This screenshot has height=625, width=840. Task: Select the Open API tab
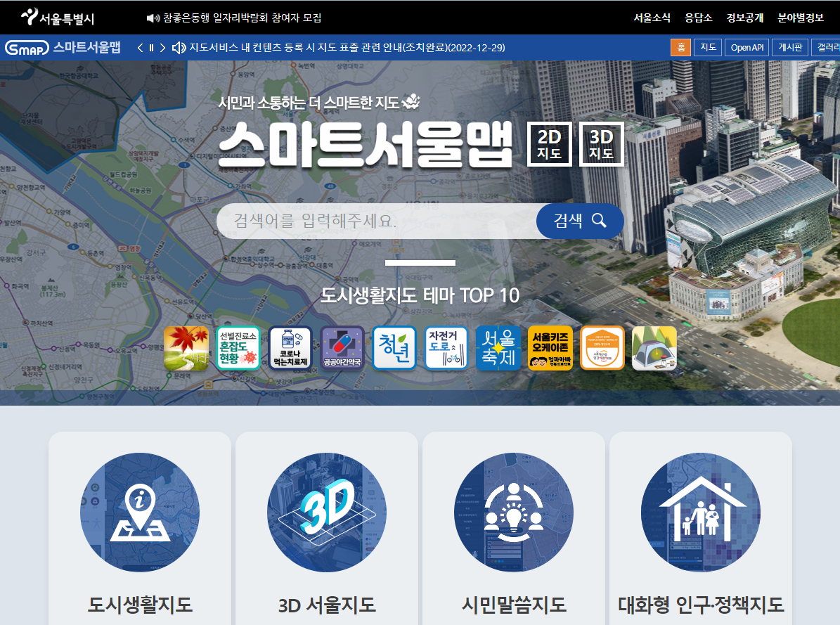[747, 47]
